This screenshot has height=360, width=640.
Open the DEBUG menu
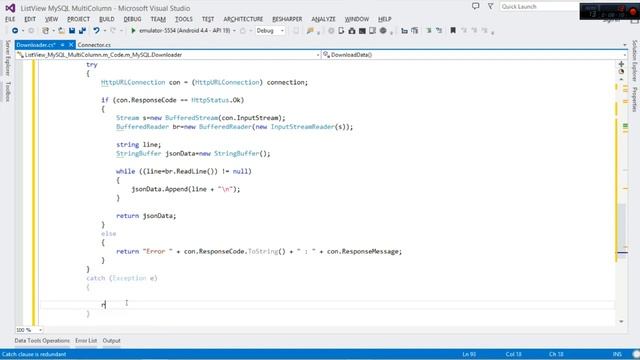click(x=132, y=19)
